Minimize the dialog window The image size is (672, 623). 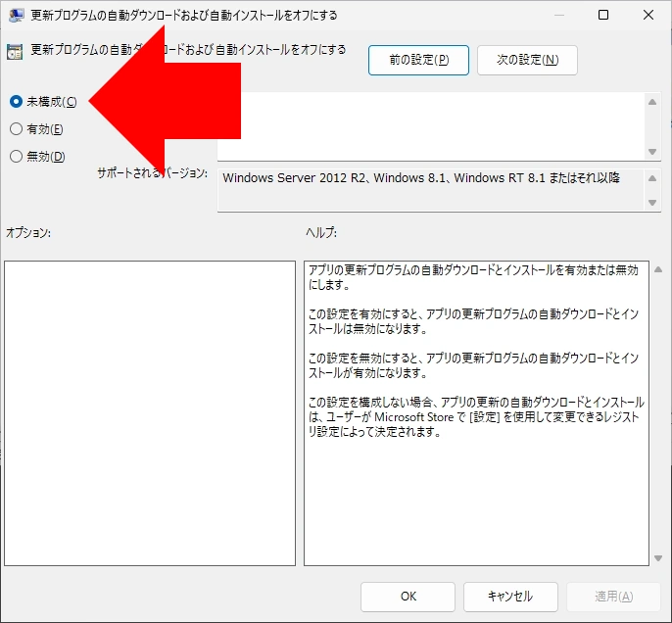558,15
